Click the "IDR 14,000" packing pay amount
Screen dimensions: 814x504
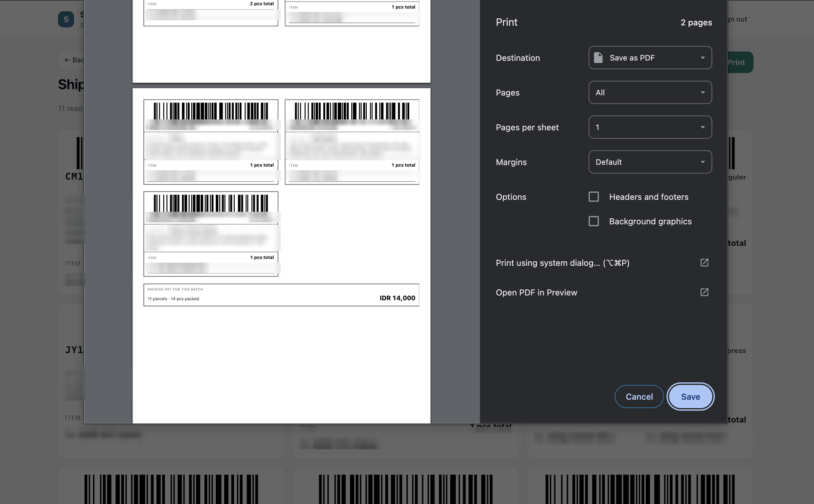[397, 298]
